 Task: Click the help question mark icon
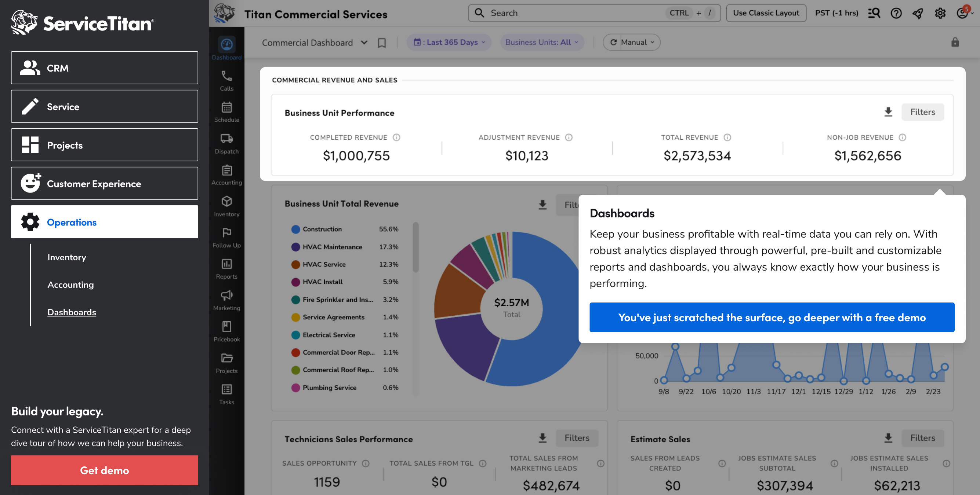coord(896,13)
